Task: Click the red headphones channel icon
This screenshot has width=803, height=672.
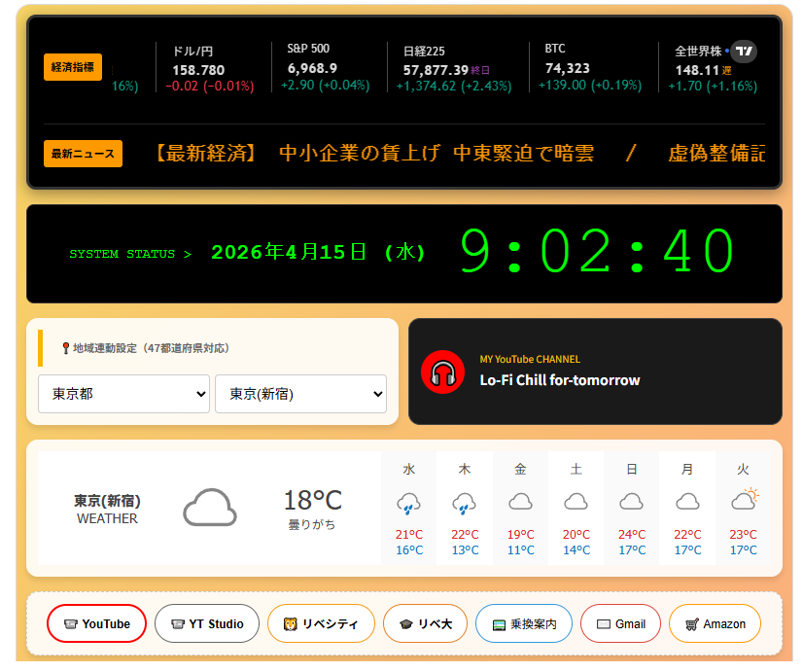Action: pos(442,371)
